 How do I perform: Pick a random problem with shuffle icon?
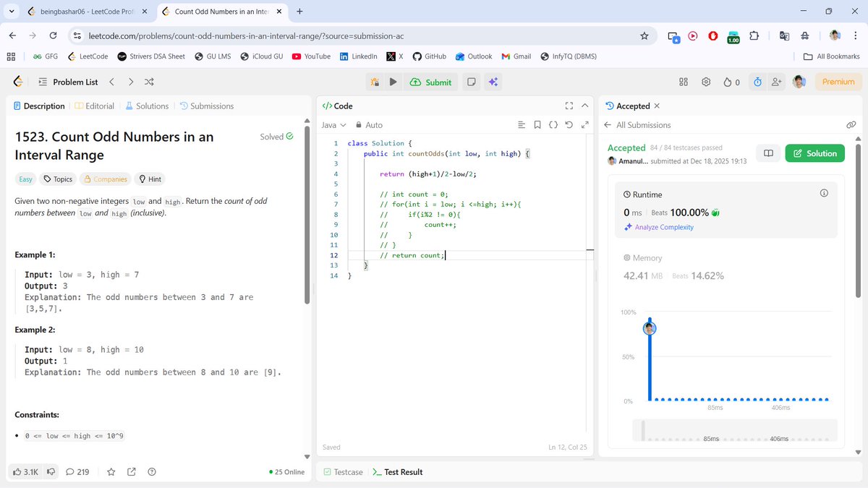(x=149, y=82)
